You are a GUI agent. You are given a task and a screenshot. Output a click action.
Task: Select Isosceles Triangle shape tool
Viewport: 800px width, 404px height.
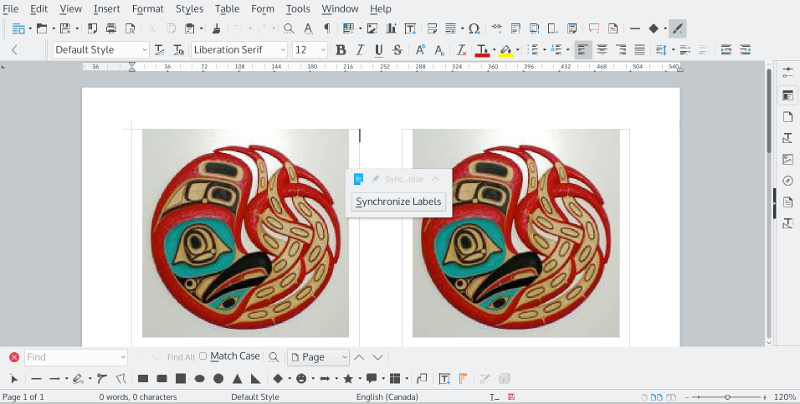237,378
